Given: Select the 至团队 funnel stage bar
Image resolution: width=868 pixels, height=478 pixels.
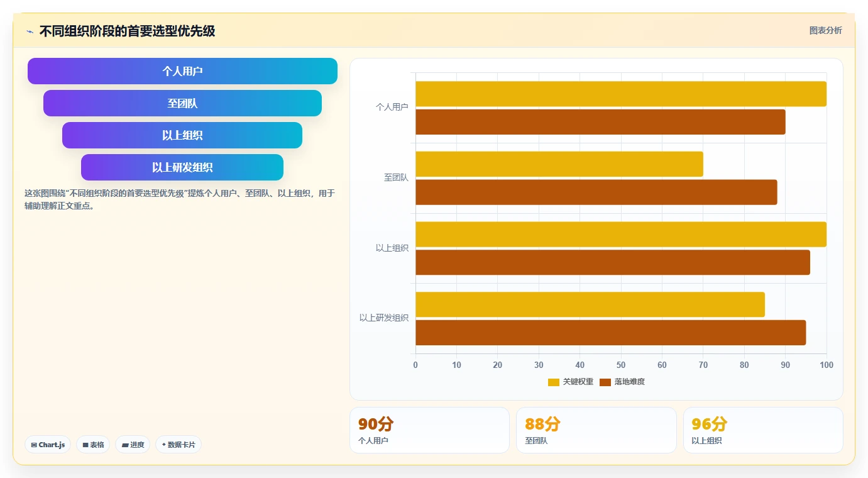Looking at the screenshot, I should pyautogui.click(x=182, y=103).
